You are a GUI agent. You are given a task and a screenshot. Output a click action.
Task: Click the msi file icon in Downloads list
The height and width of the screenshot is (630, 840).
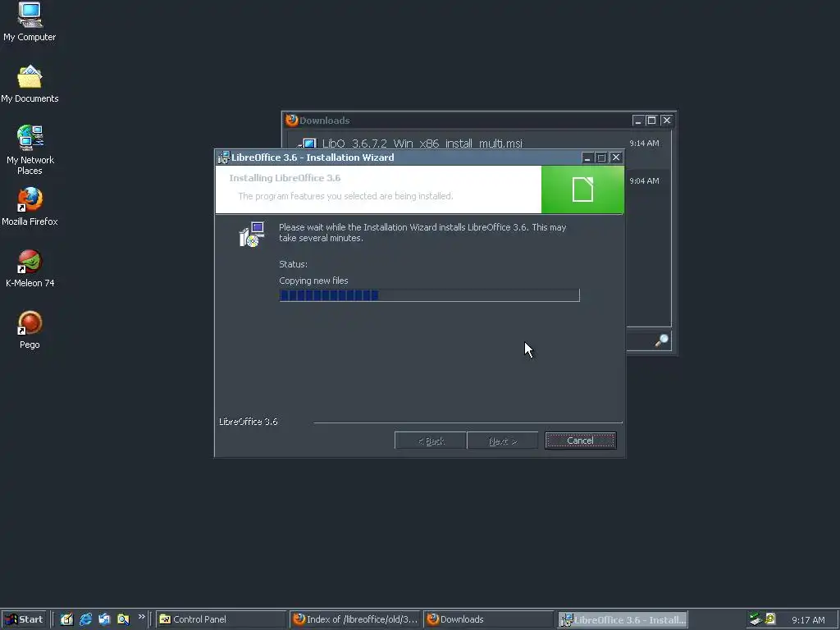(308, 143)
